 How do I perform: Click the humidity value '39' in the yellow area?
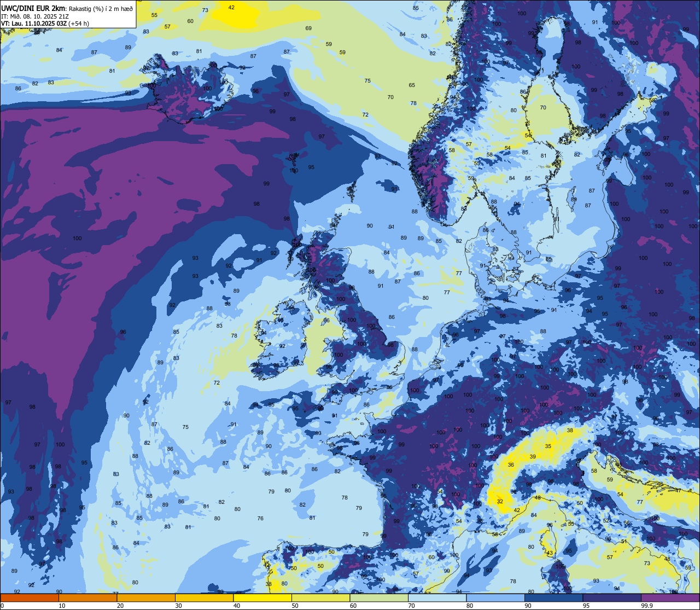(533, 456)
